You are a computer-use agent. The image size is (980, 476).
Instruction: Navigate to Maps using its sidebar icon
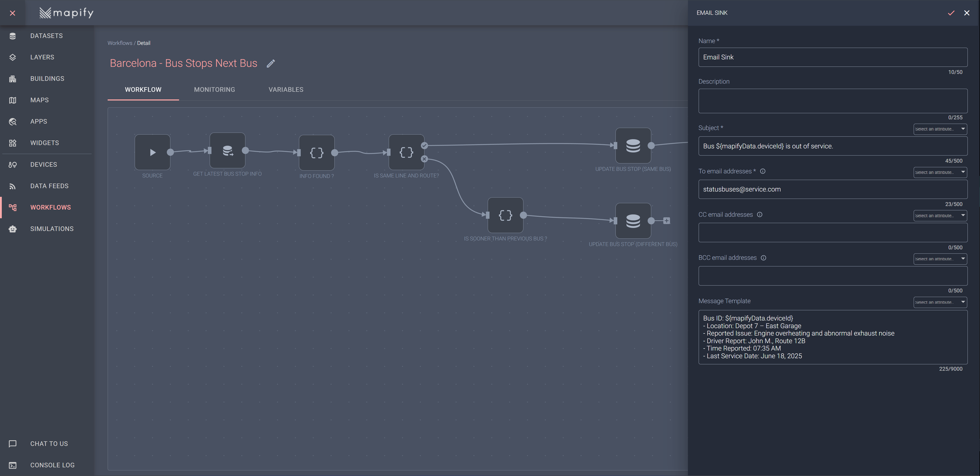click(x=12, y=100)
